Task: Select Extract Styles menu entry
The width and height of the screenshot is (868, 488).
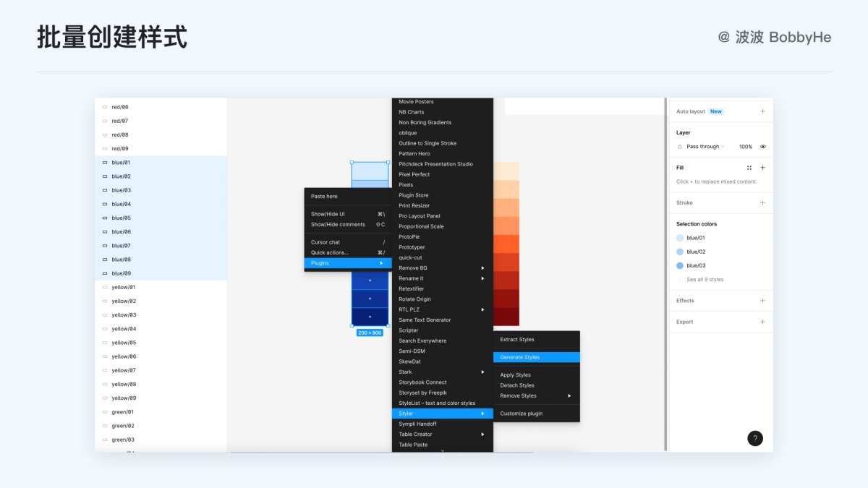Action: click(x=517, y=340)
